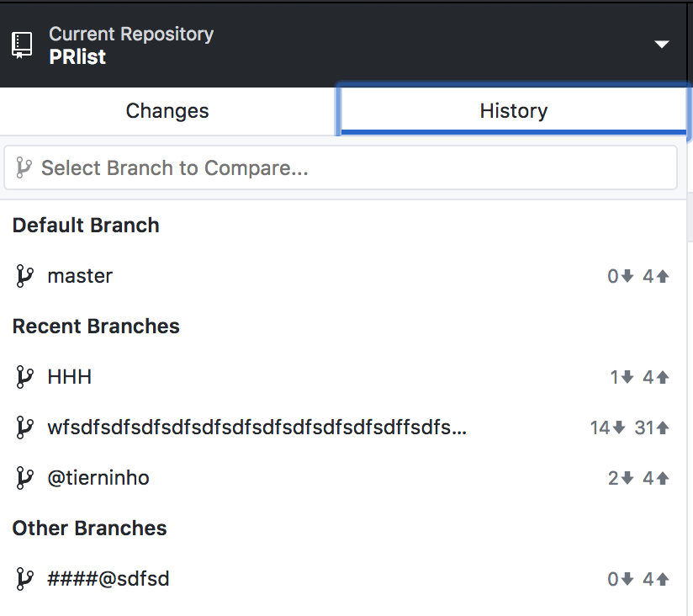Click the 14 behind 31 ahead count

click(630, 427)
